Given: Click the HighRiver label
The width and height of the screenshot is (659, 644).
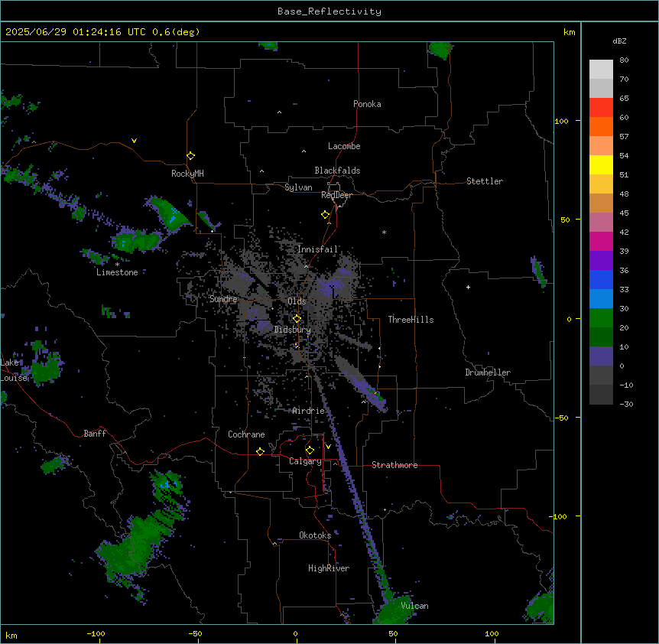Looking at the screenshot, I should pos(329,568).
